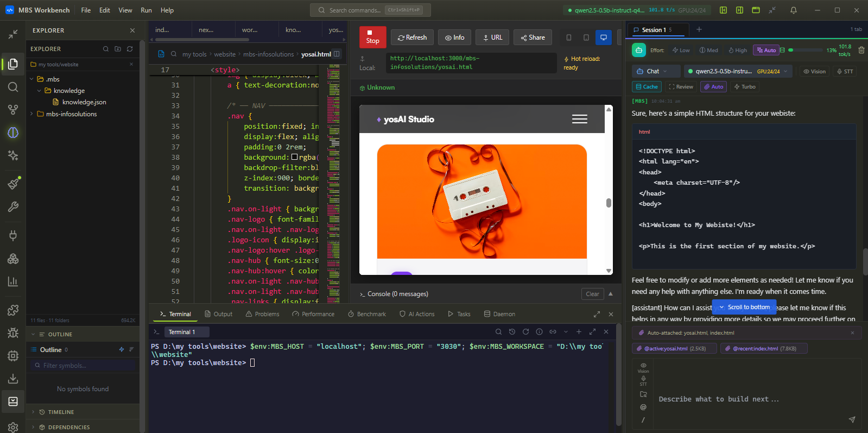The image size is (868, 433).
Task: Set effort level to Low
Action: click(681, 50)
